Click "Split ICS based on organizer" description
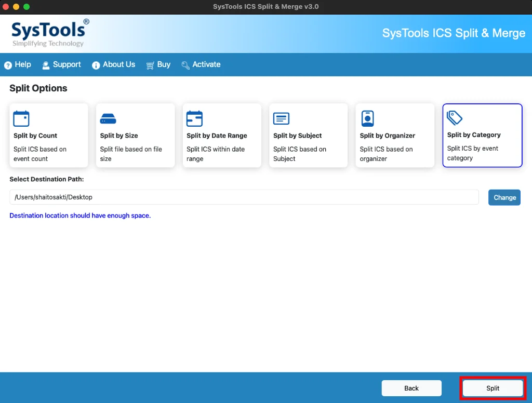This screenshot has height=403, width=532. tap(386, 154)
